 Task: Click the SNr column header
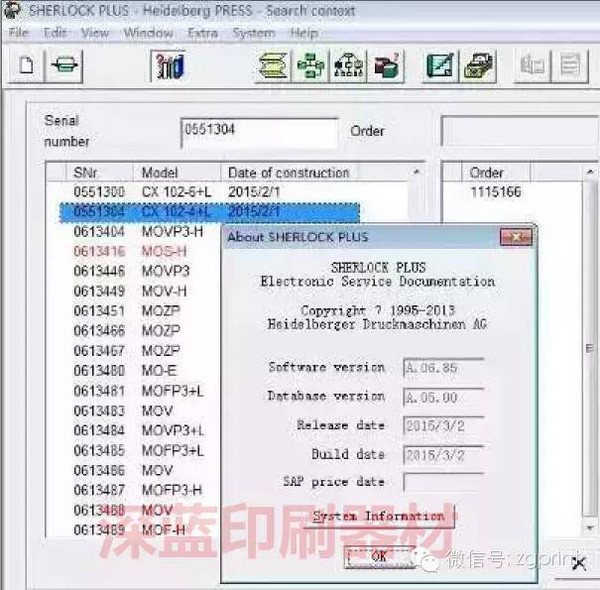click(x=99, y=173)
